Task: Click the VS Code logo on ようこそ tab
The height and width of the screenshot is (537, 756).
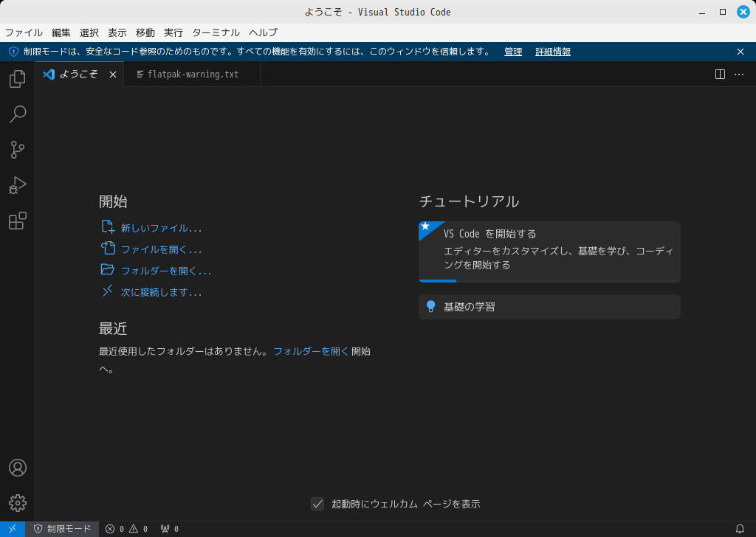Action: click(49, 75)
